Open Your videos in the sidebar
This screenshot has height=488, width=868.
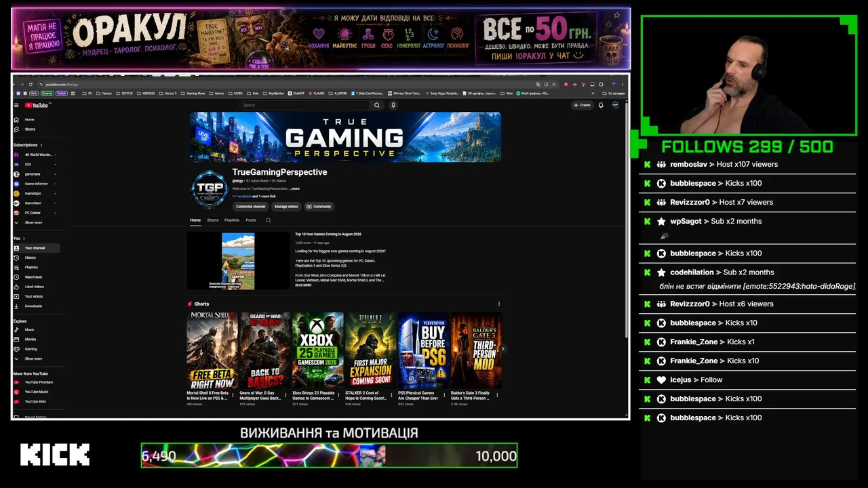[x=35, y=296]
